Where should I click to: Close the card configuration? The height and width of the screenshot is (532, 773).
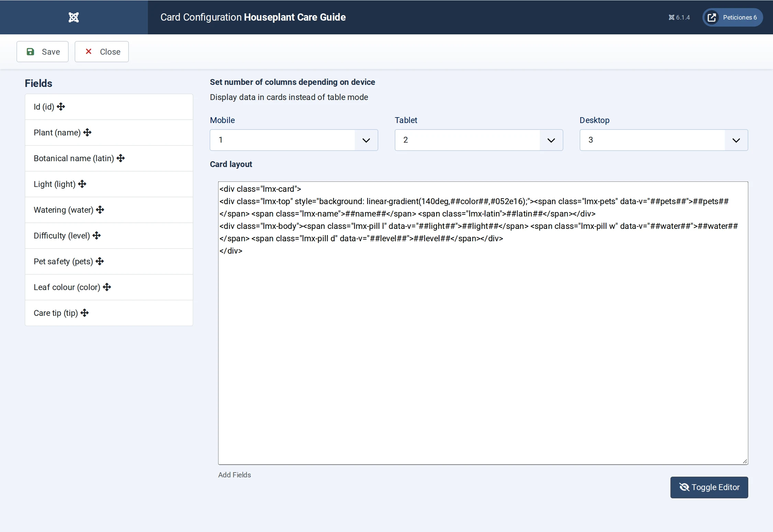point(102,52)
